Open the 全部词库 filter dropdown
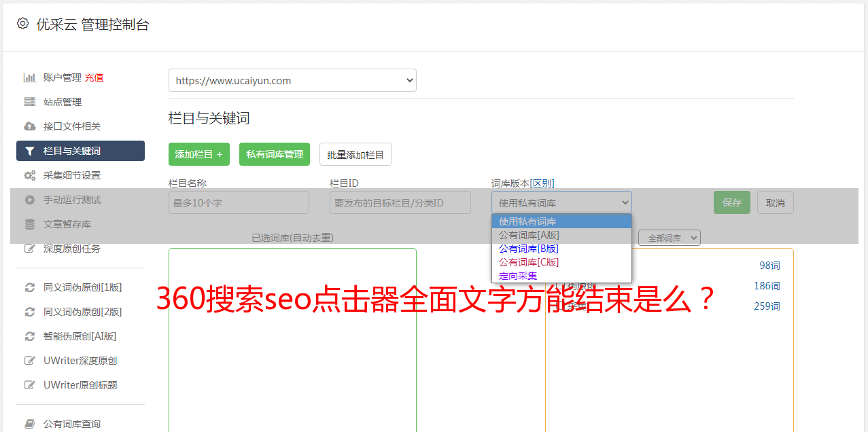The width and height of the screenshot is (868, 432). click(x=670, y=238)
